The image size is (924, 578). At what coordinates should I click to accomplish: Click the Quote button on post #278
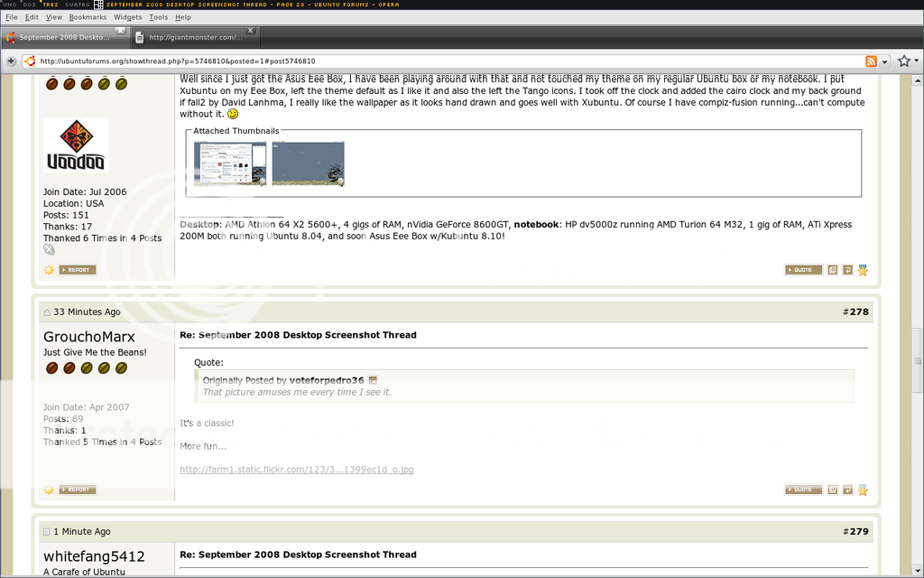803,489
